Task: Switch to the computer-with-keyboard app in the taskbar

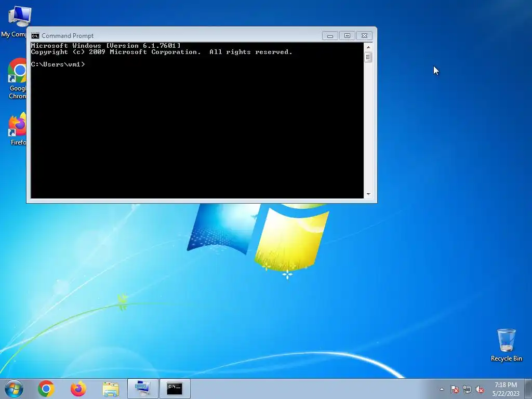Action: [x=143, y=389]
